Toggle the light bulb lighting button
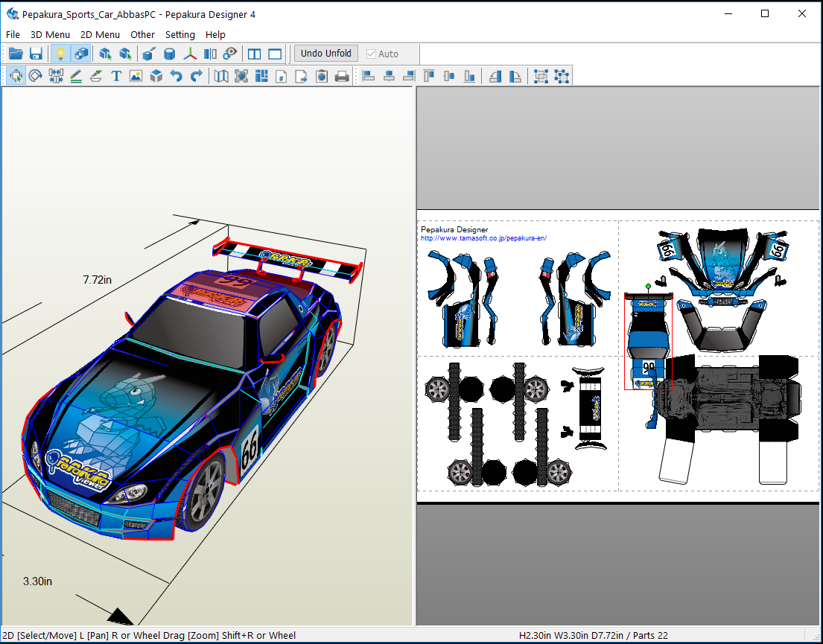823x644 pixels. tap(60, 54)
